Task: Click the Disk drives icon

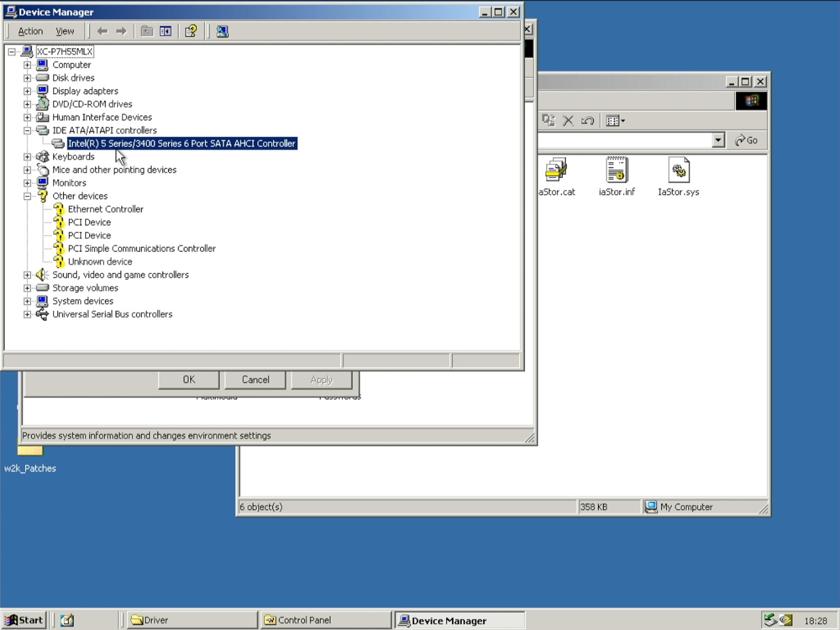Action: tap(43, 78)
